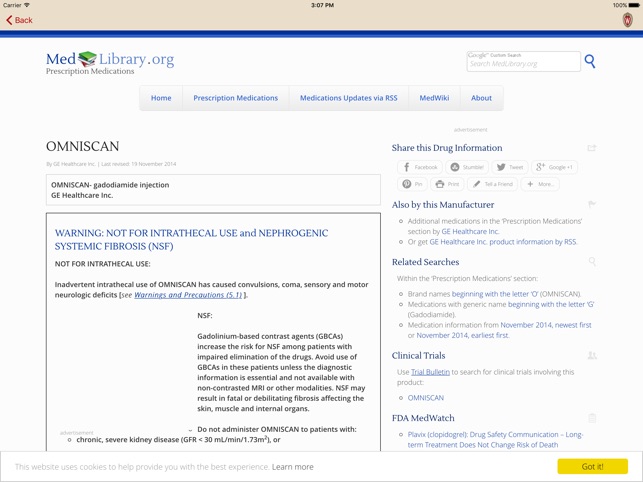Open Tell a Friend sharing option
The height and width of the screenshot is (482, 643).
tap(493, 184)
